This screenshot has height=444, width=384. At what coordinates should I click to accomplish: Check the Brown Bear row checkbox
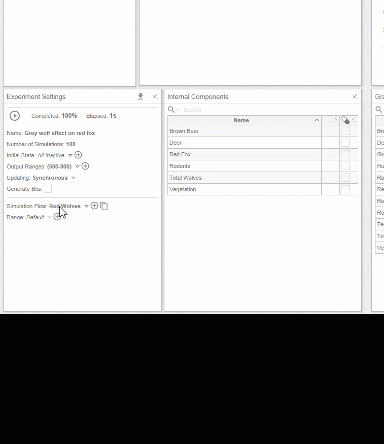(x=345, y=131)
